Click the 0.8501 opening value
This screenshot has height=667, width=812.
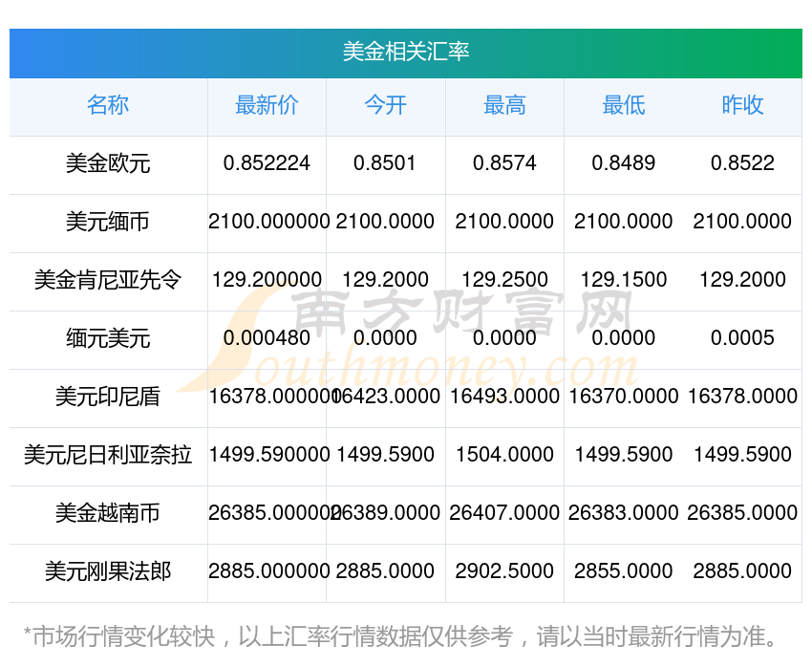(385, 163)
